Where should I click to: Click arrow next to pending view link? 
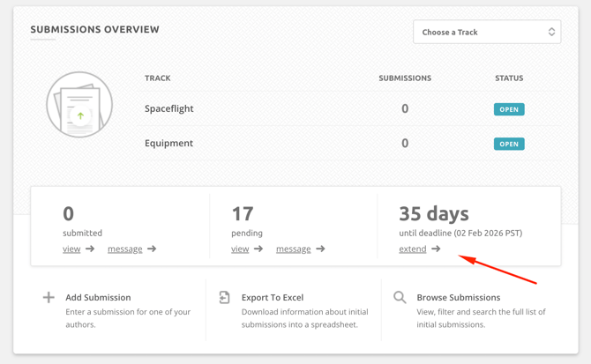click(258, 249)
